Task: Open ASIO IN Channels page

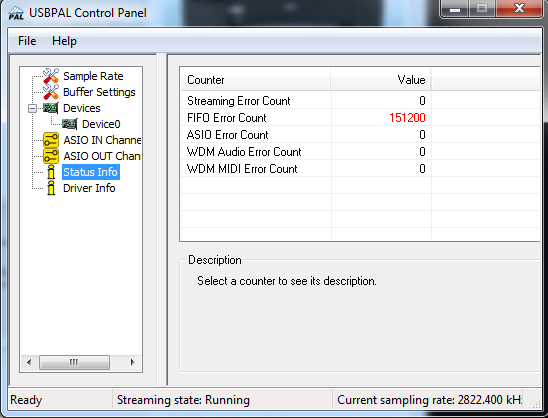Action: tap(102, 140)
